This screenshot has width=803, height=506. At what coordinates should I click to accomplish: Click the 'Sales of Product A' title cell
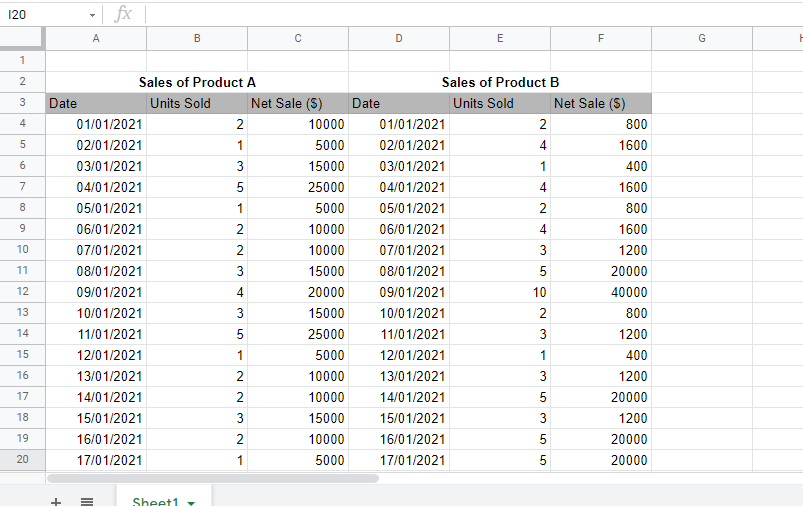(x=197, y=82)
